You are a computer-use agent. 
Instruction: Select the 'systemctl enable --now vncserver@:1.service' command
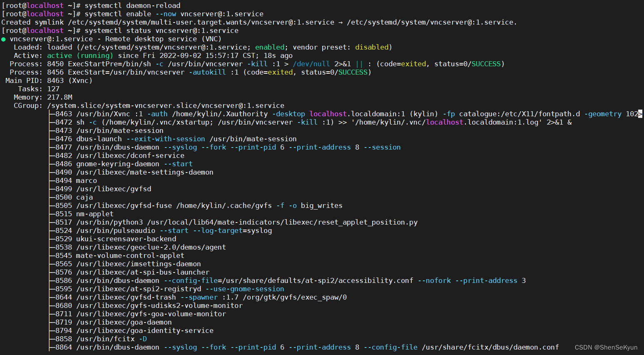pos(174,14)
